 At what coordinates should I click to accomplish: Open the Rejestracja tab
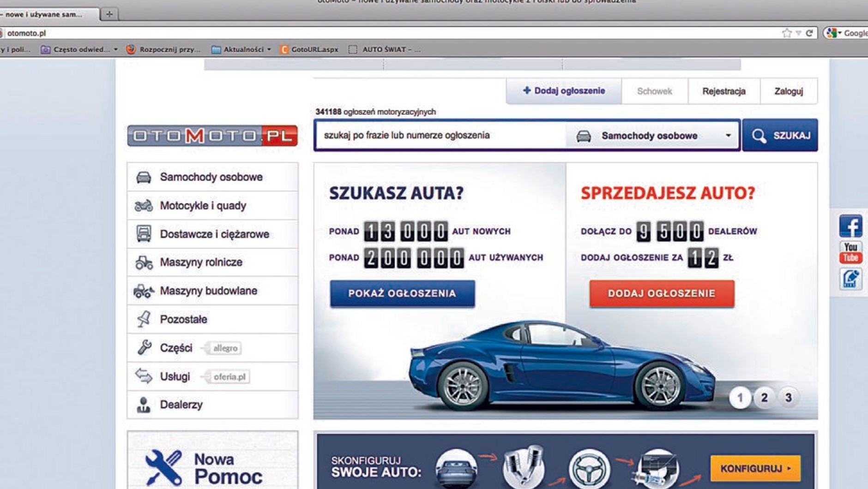coord(723,91)
